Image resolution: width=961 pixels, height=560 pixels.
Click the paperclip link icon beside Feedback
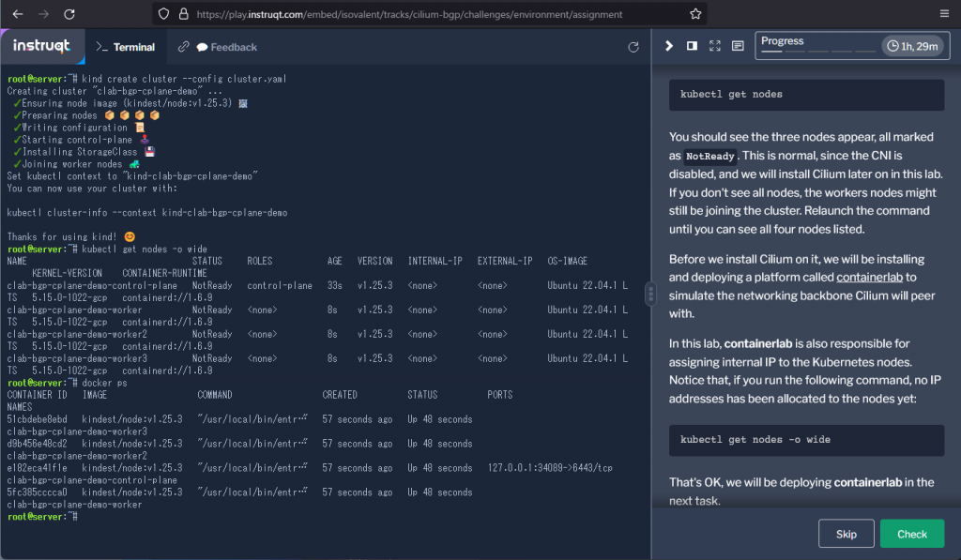click(184, 46)
